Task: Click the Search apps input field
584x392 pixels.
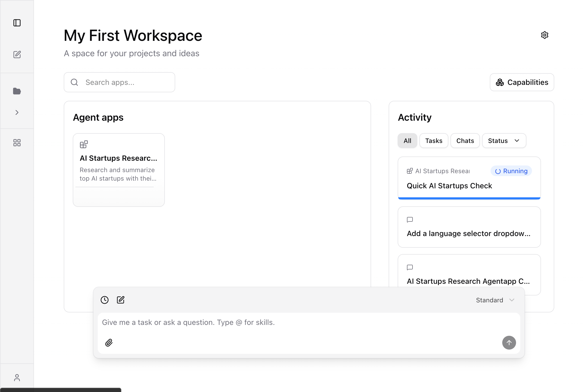Action: pyautogui.click(x=119, y=82)
